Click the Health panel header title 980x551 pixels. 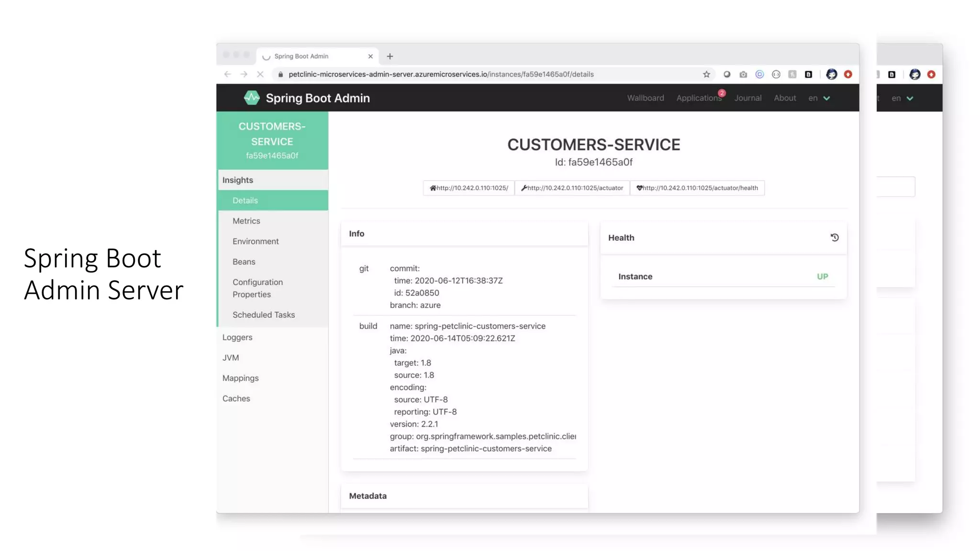(621, 238)
